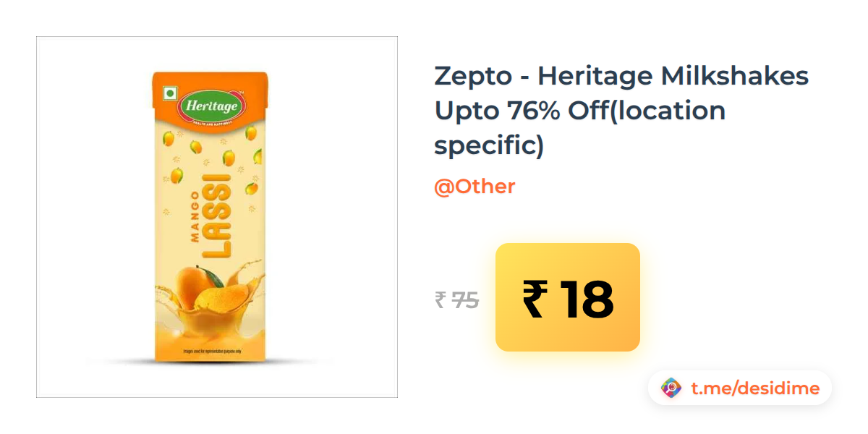Open the Mango Lassi product thumbnail

(x=217, y=217)
